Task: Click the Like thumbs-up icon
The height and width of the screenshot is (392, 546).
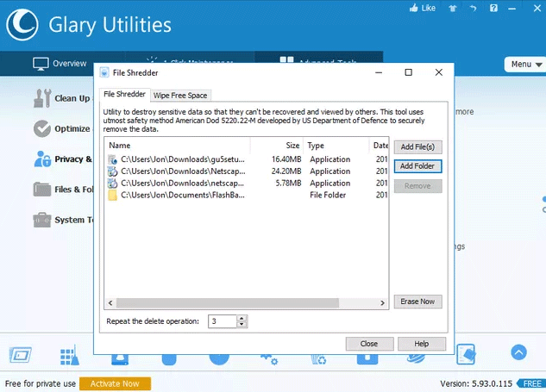Action: 414,8
